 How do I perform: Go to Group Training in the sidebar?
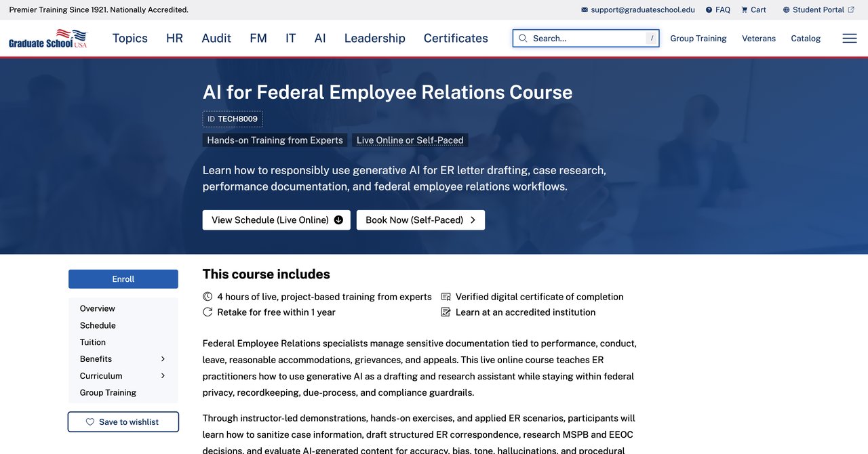[x=108, y=393]
